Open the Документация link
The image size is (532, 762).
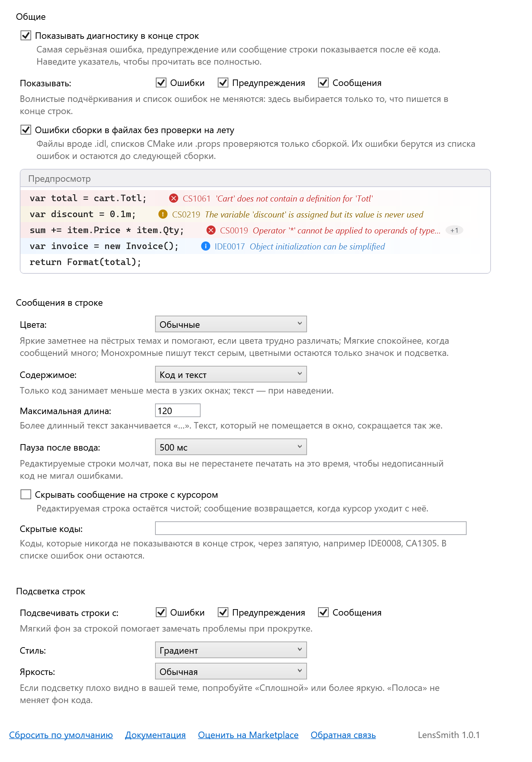155,735
